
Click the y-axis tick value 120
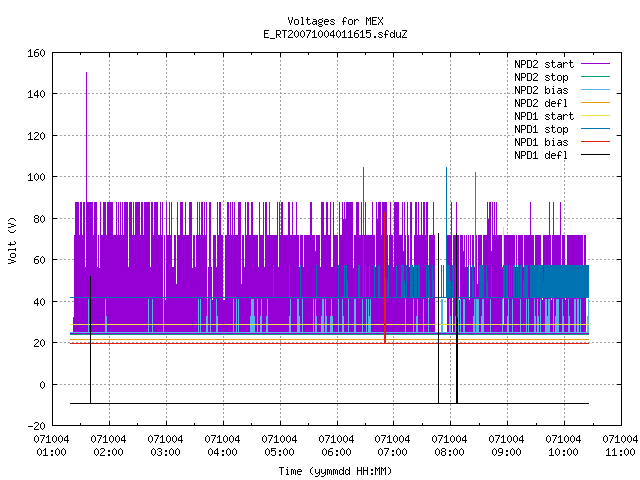click(x=36, y=136)
